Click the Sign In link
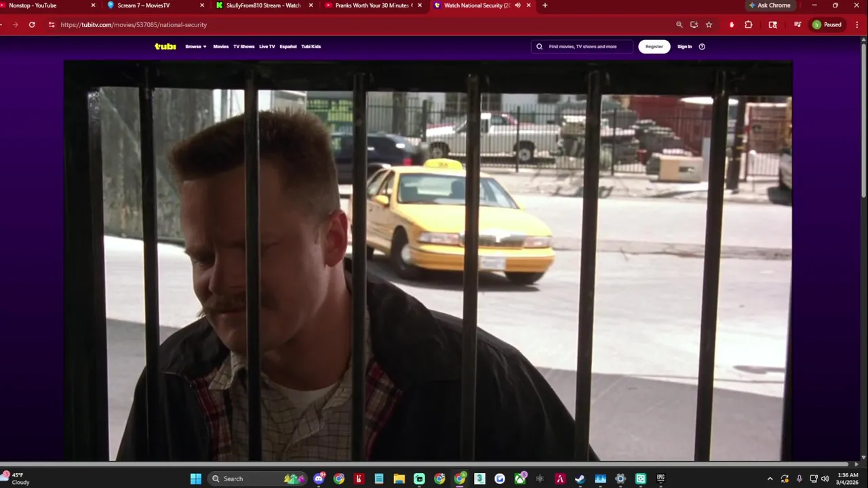Image resolution: width=868 pixels, height=488 pixels. (x=685, y=47)
